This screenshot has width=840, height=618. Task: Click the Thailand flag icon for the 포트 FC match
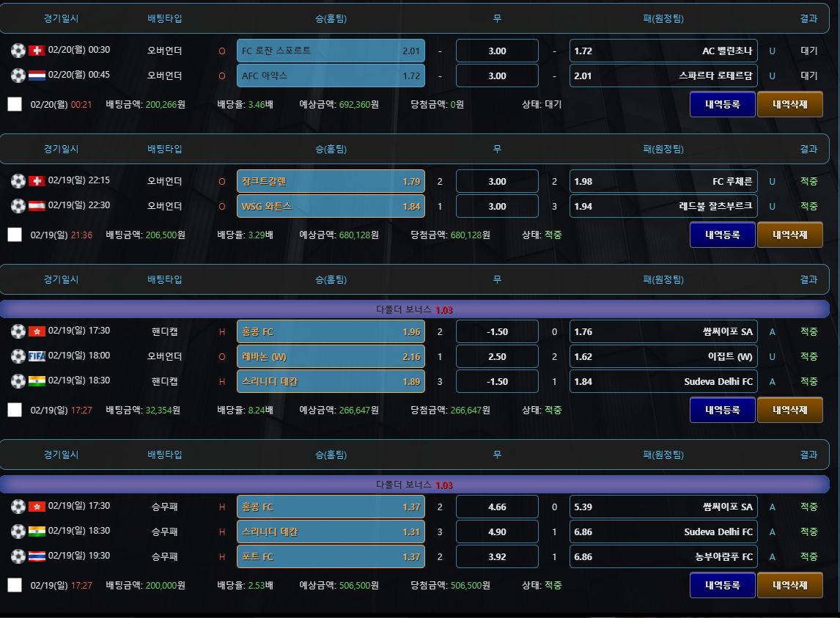(37, 556)
